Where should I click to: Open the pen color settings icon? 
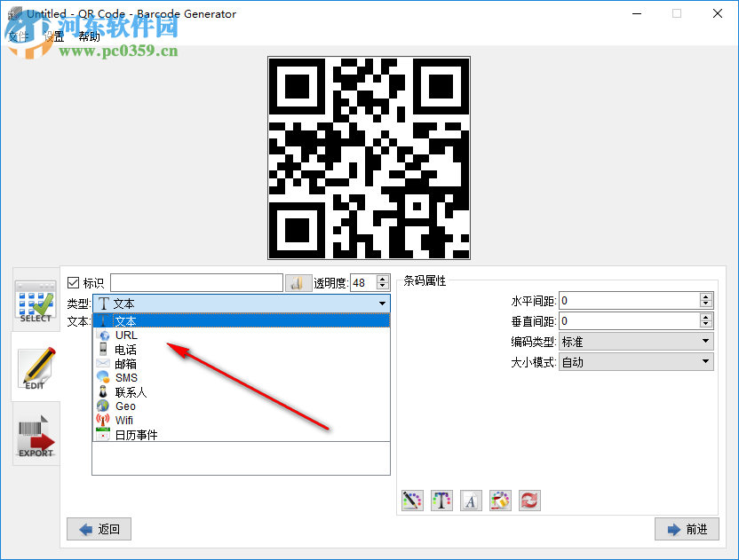(x=412, y=500)
